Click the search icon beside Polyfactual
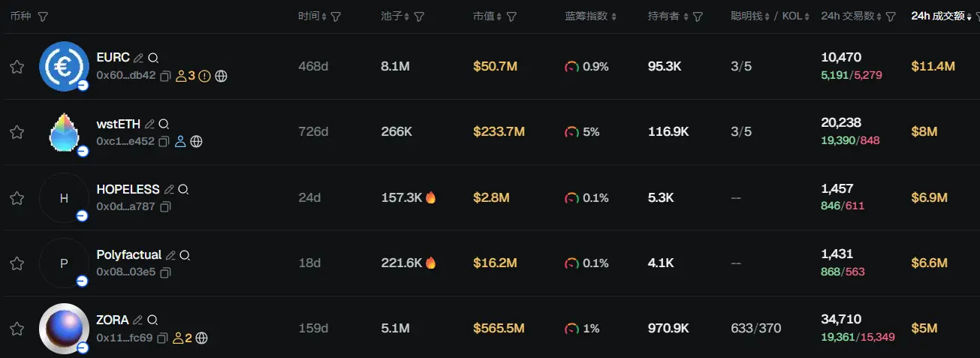The width and height of the screenshot is (980, 358). point(185,255)
